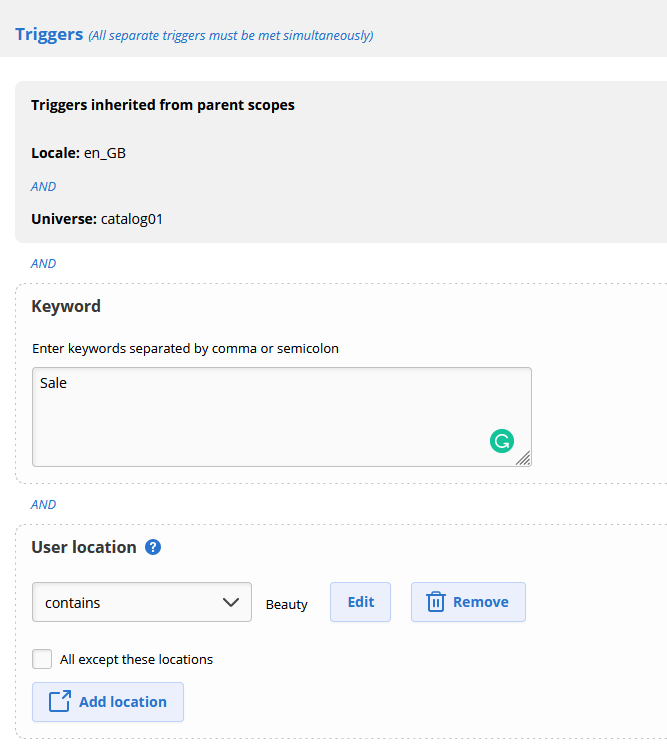Click into the keywords text area
Screen dimensions: 667x749
282,417
